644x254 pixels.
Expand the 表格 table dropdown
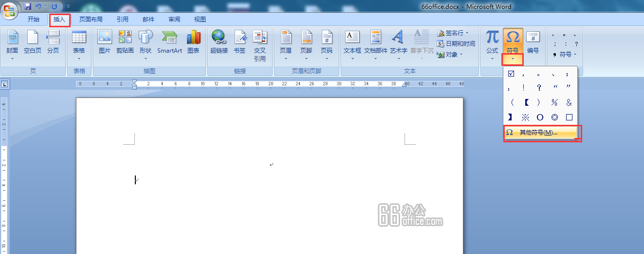(x=79, y=59)
